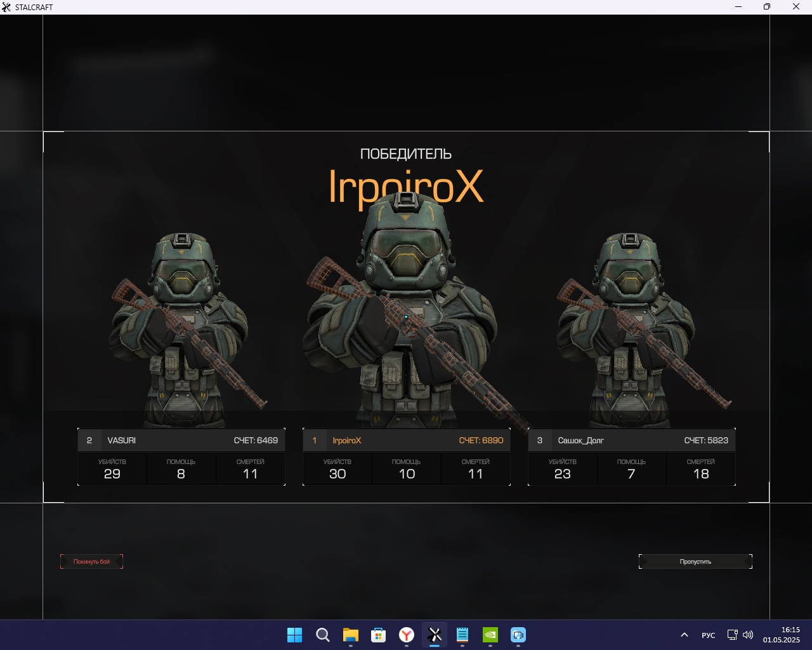
Task: Restore down the STALCRAFT window
Action: (x=767, y=7)
